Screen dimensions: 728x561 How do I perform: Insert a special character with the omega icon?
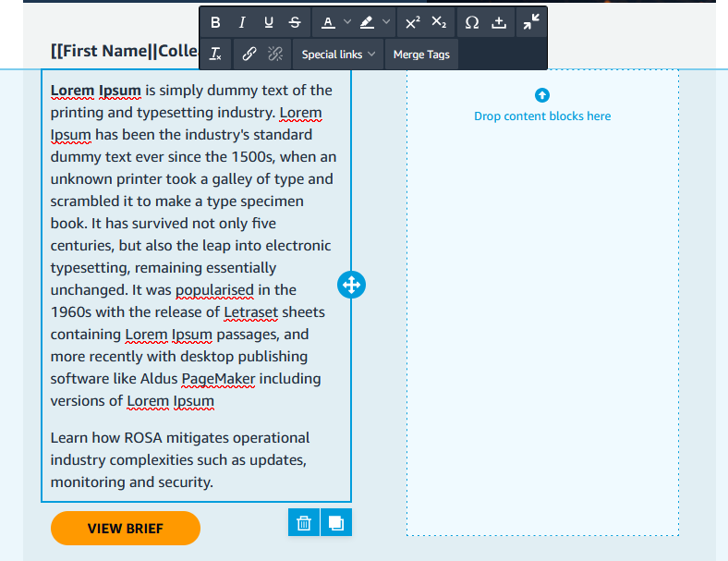(472, 22)
